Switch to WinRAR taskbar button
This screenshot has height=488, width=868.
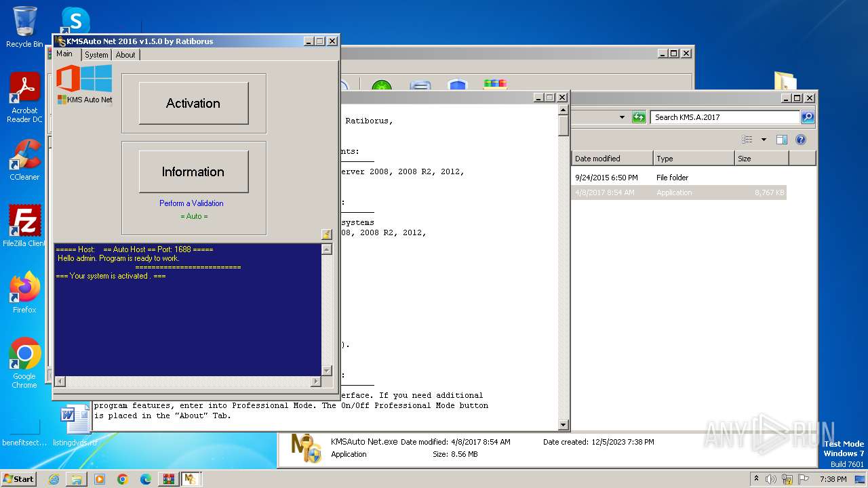pos(168,479)
